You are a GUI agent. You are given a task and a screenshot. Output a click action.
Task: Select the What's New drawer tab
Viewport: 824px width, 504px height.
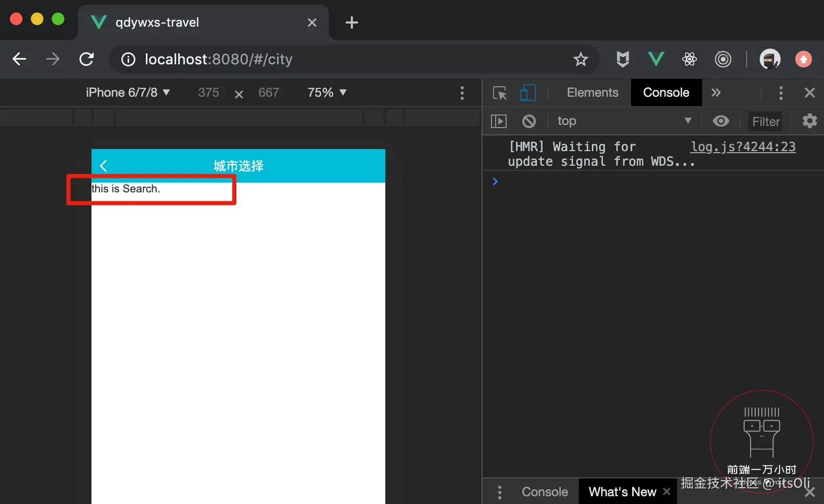[622, 492]
